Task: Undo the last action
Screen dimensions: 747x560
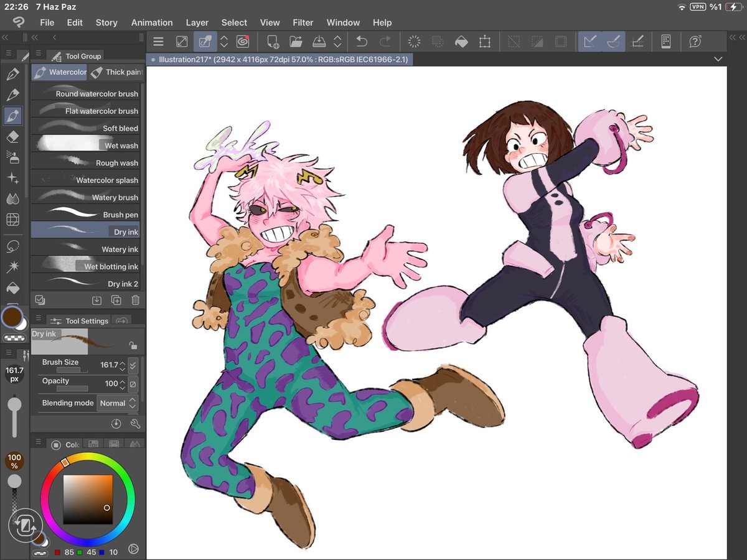Action: tap(362, 42)
